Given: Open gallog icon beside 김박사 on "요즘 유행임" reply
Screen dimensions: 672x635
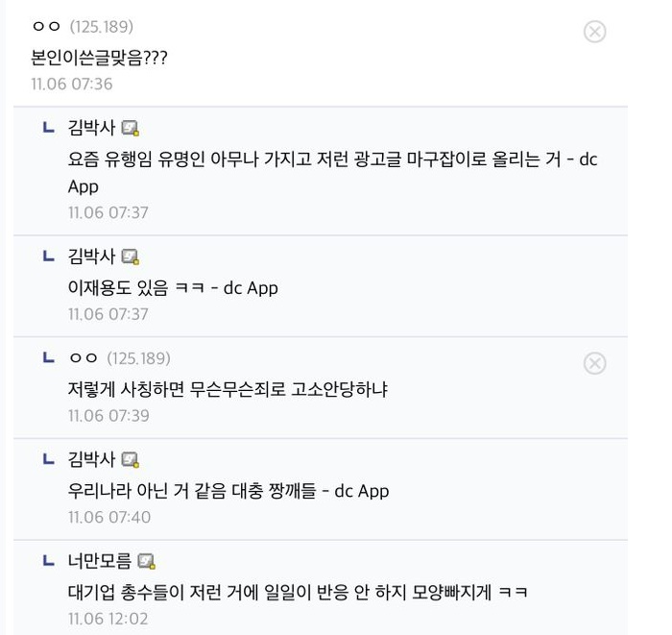Looking at the screenshot, I should coord(131,129).
